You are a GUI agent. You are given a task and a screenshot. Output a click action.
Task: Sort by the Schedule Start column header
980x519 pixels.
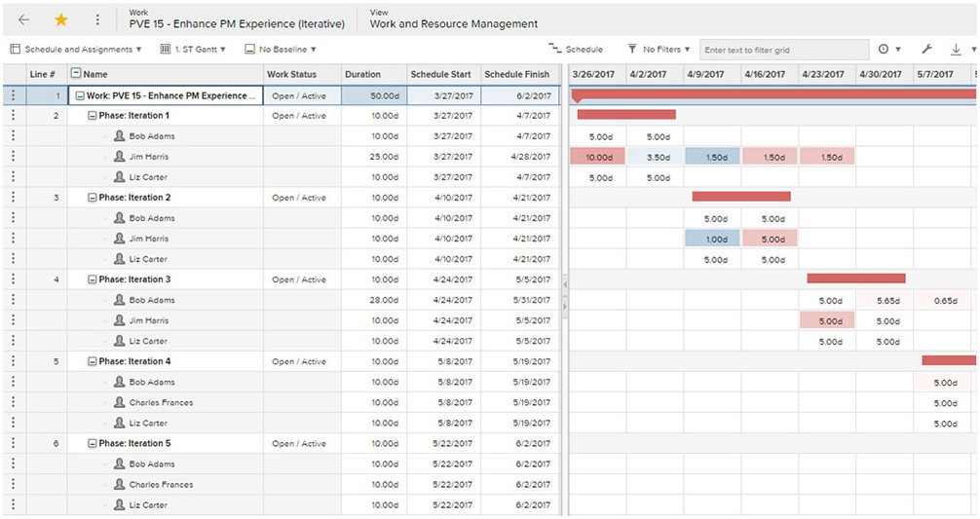point(444,74)
